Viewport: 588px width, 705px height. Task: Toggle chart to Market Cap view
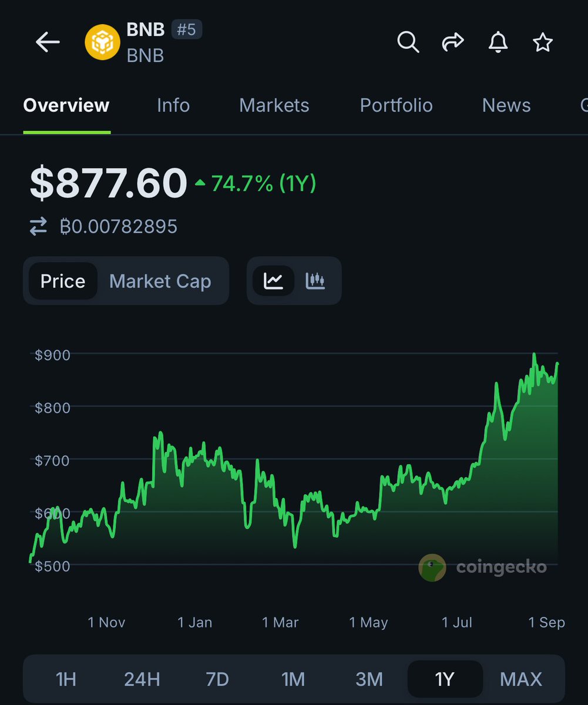160,281
